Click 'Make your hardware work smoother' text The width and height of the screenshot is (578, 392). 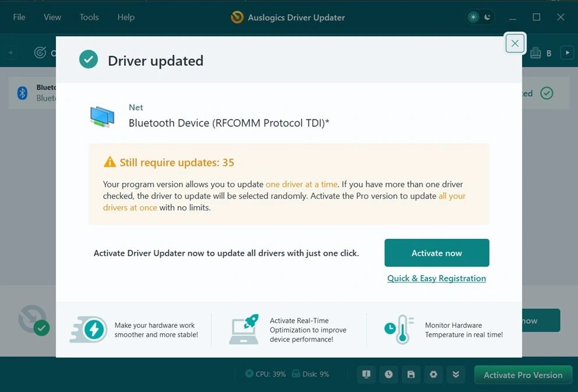pyautogui.click(x=156, y=330)
